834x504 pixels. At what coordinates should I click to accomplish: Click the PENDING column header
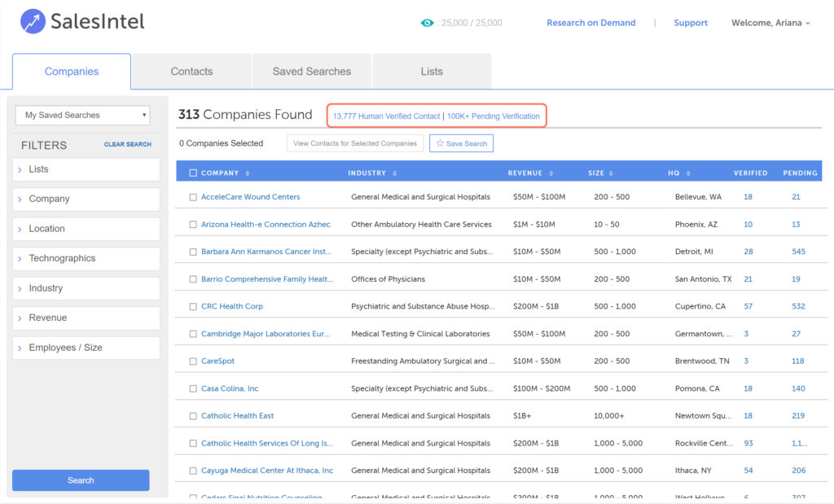point(800,173)
